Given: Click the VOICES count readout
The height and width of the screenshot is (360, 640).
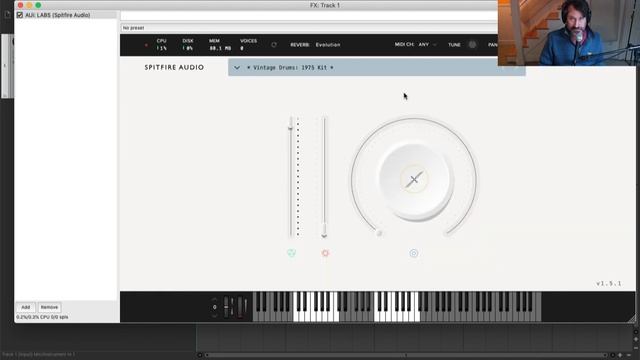Looking at the screenshot, I should tap(248, 44).
